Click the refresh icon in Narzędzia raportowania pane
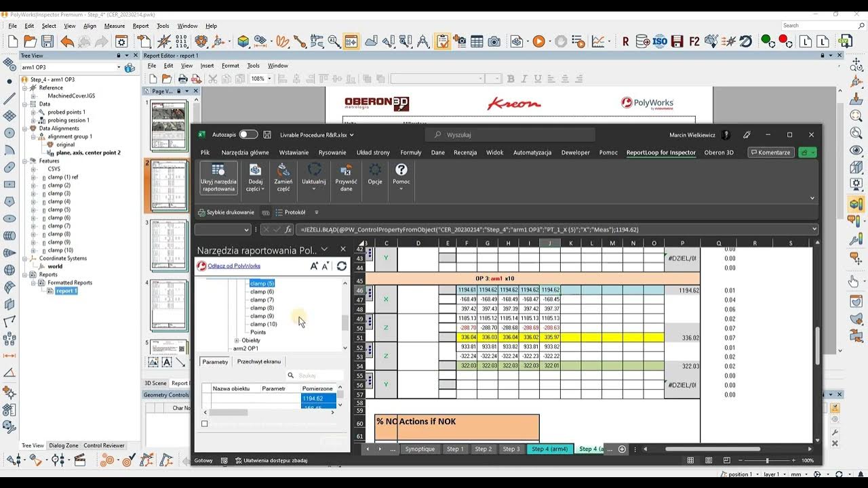 (x=342, y=266)
